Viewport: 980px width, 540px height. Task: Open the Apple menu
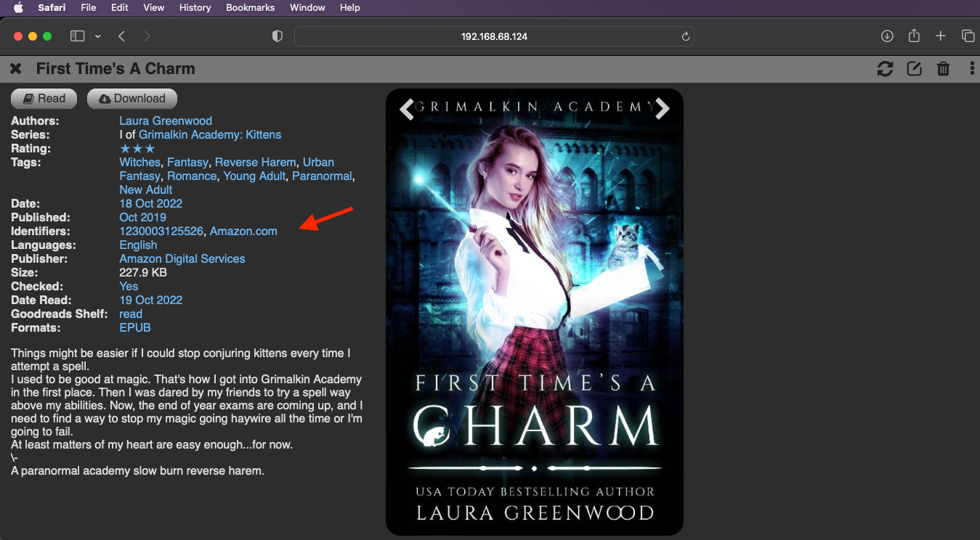(18, 8)
